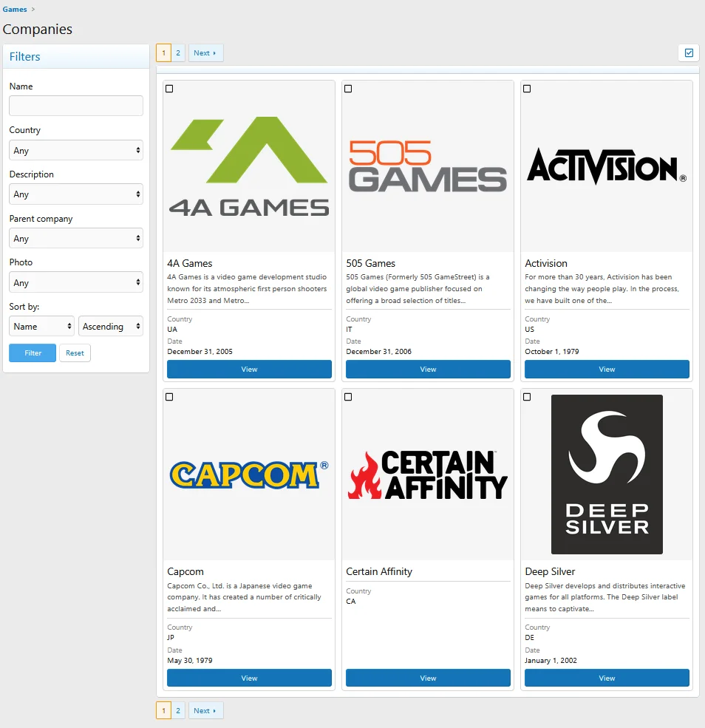View the Deep Silver company
Image resolution: width=705 pixels, height=728 pixels.
coord(607,678)
